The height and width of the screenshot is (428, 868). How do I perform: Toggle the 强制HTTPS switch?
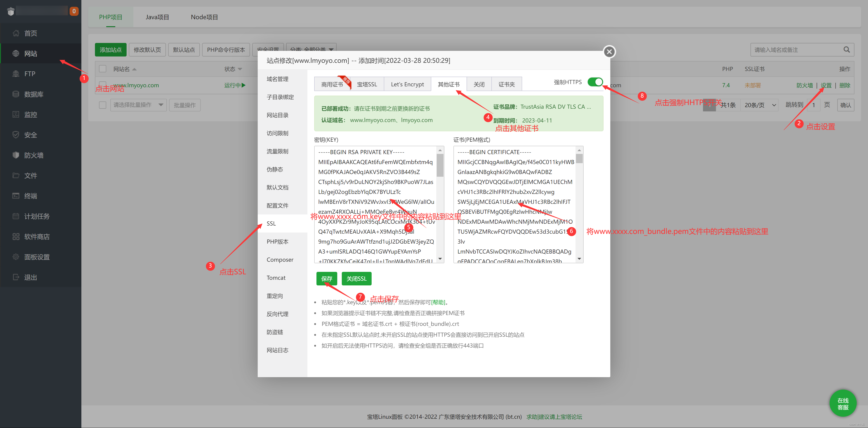(595, 82)
